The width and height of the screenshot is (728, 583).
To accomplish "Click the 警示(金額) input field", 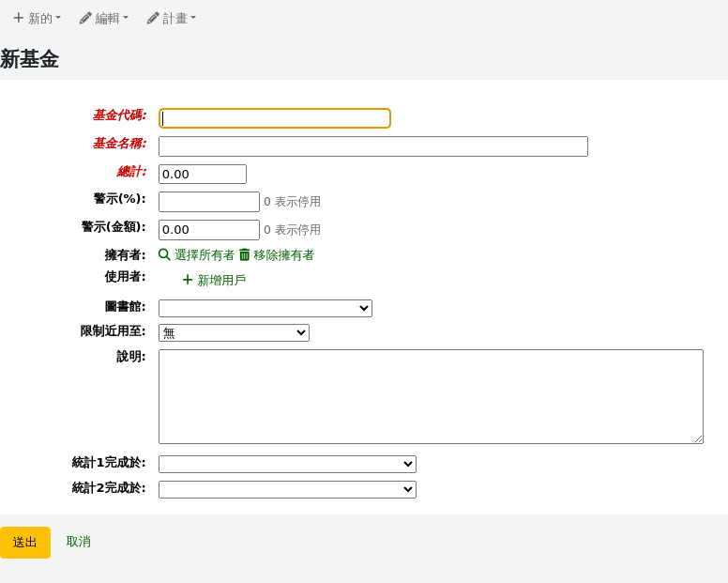I will pyautogui.click(x=209, y=229).
